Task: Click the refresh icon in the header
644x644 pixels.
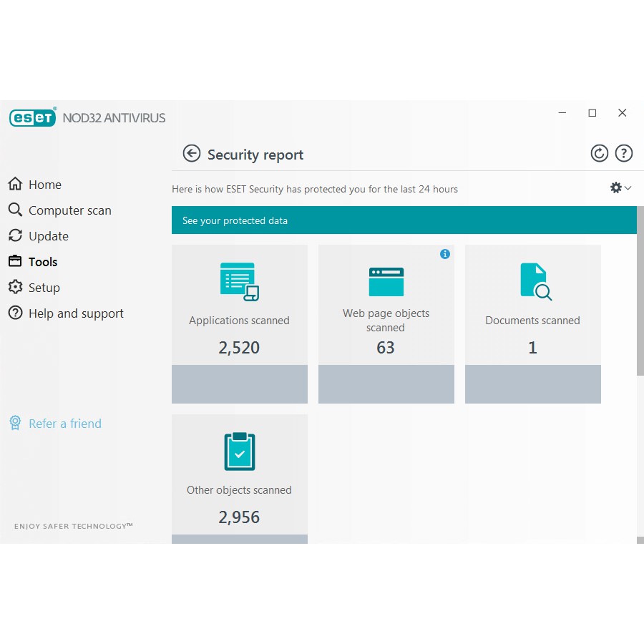Action: [599, 153]
